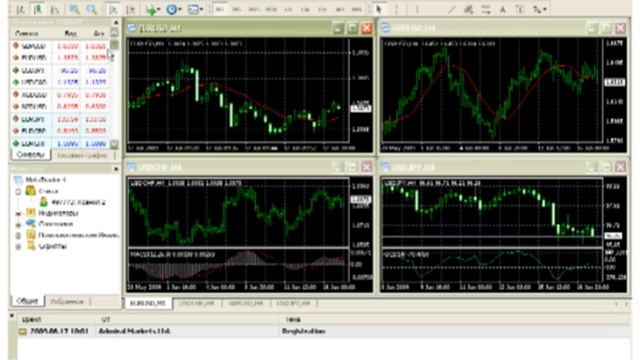Viewport: 640px width, 360px height.
Task: Select the MN timeframe button
Action: point(356,9)
